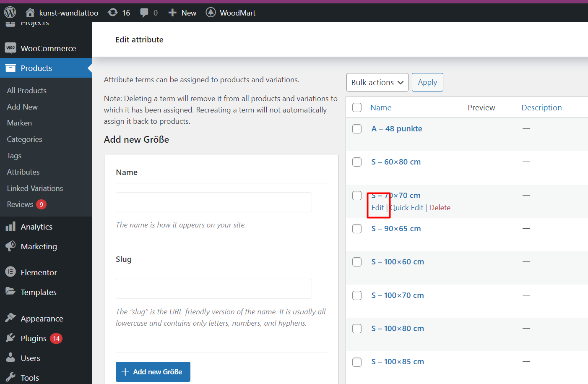Image resolution: width=588 pixels, height=384 pixels.
Task: Open Add New under Products
Action: click(x=22, y=107)
